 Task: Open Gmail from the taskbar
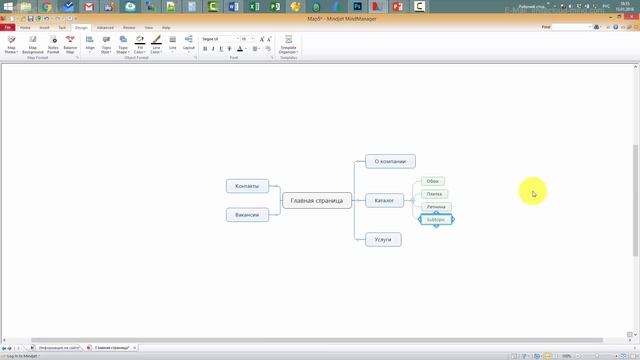(x=89, y=7)
